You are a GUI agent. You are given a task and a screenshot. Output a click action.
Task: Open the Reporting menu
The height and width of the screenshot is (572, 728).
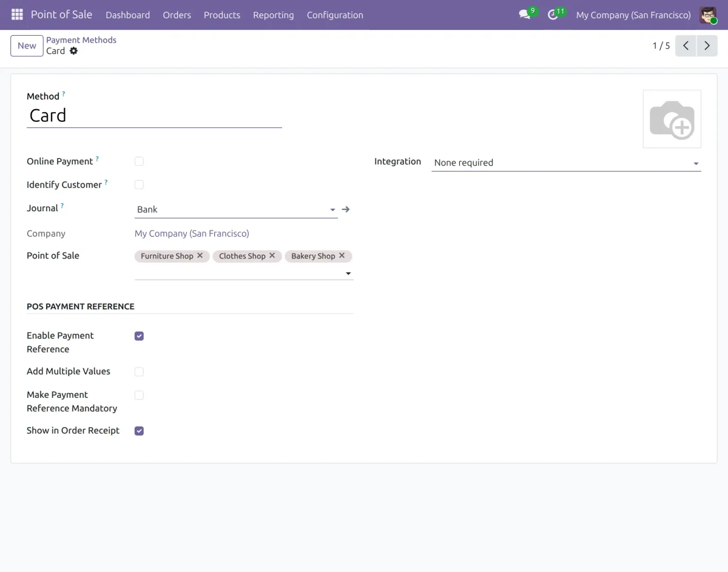273,15
